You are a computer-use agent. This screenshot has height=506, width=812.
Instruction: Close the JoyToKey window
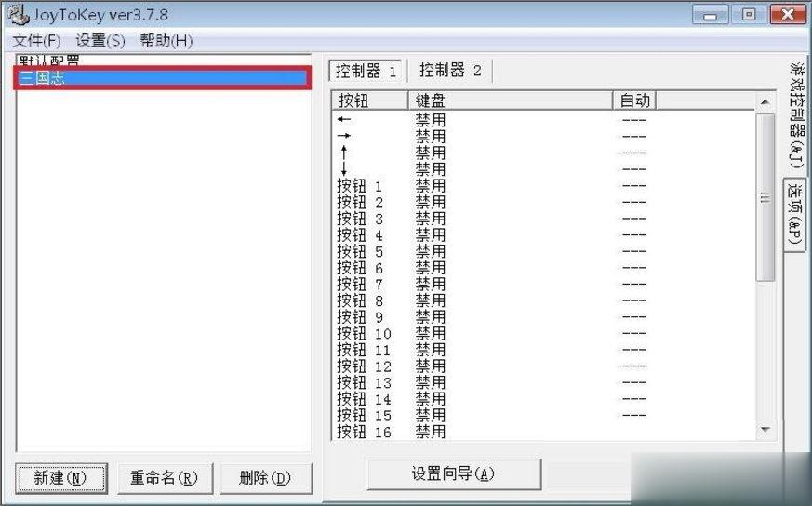[x=788, y=15]
